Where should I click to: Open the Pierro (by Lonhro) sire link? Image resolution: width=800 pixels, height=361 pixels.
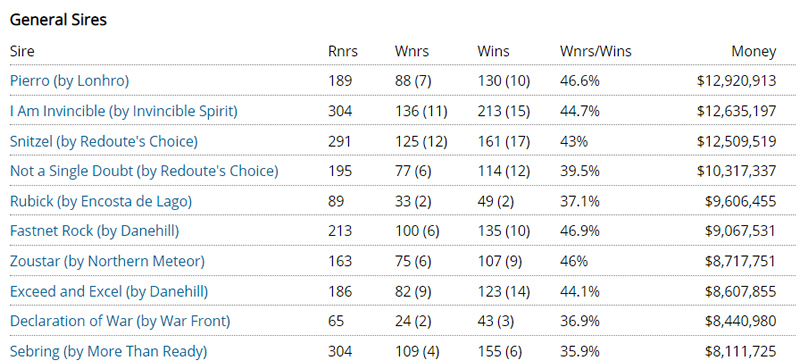(x=69, y=81)
